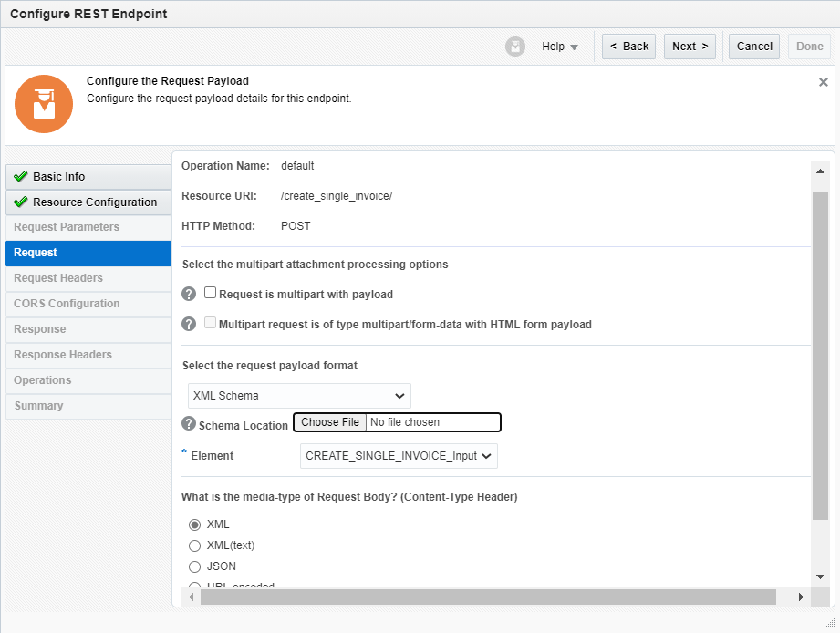Enable "Request is multipart with payload"
Viewport: 840px width, 633px height.
tap(209, 292)
